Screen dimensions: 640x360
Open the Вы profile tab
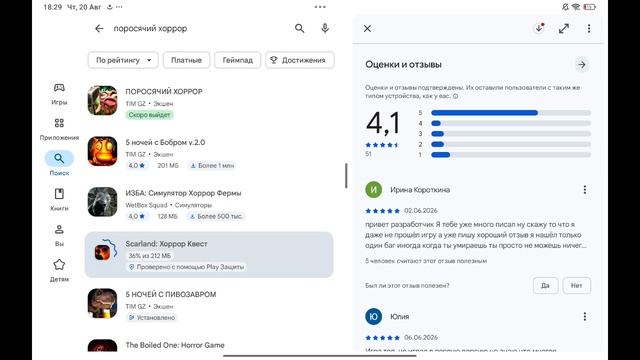point(59,236)
